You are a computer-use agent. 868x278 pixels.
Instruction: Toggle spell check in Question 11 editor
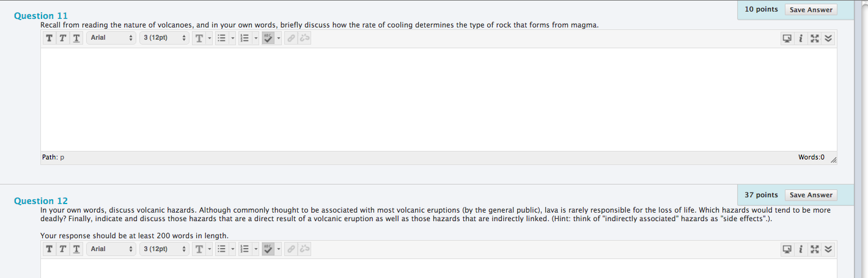pyautogui.click(x=268, y=38)
